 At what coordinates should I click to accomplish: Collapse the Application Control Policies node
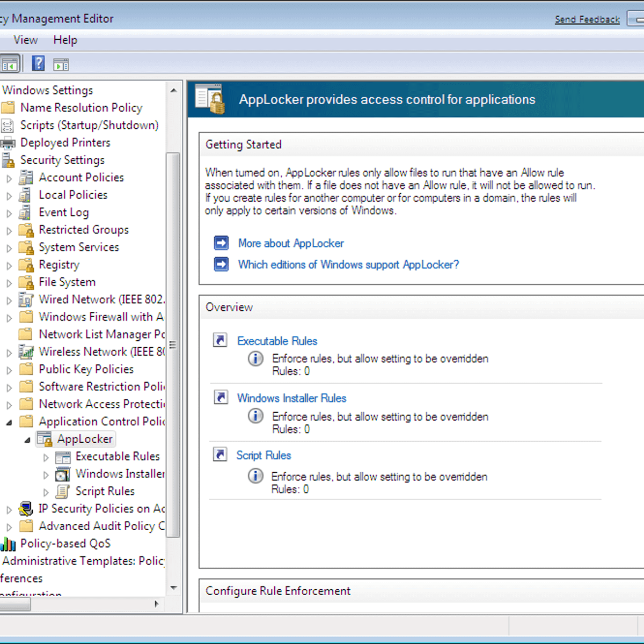click(x=9, y=422)
